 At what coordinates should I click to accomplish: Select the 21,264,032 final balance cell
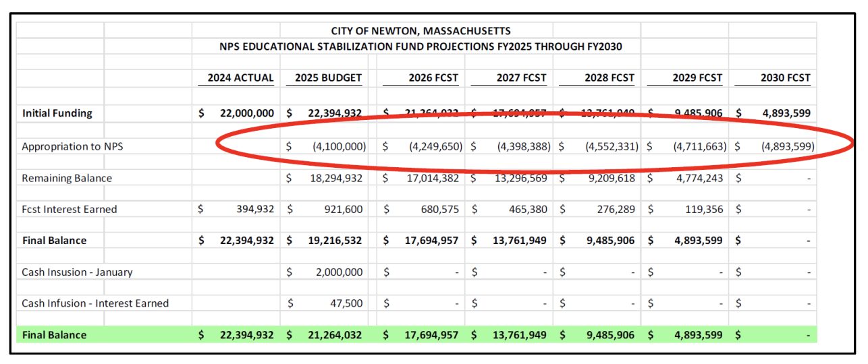(335, 335)
